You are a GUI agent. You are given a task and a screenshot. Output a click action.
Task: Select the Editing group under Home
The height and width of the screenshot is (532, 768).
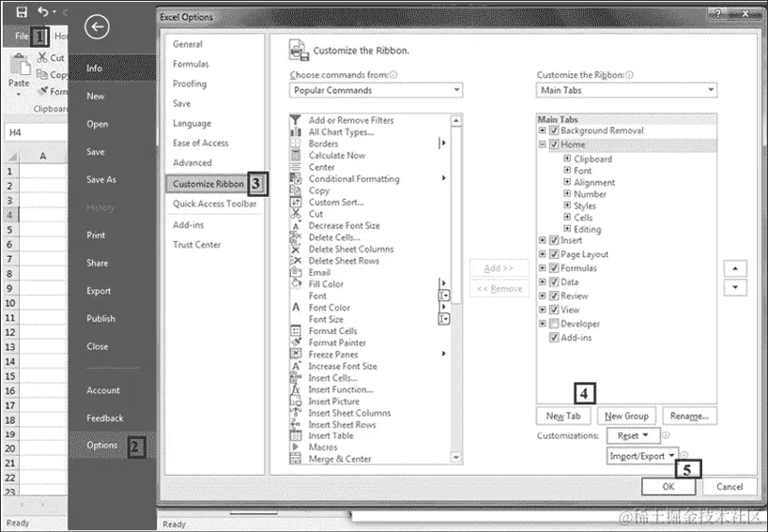point(587,229)
